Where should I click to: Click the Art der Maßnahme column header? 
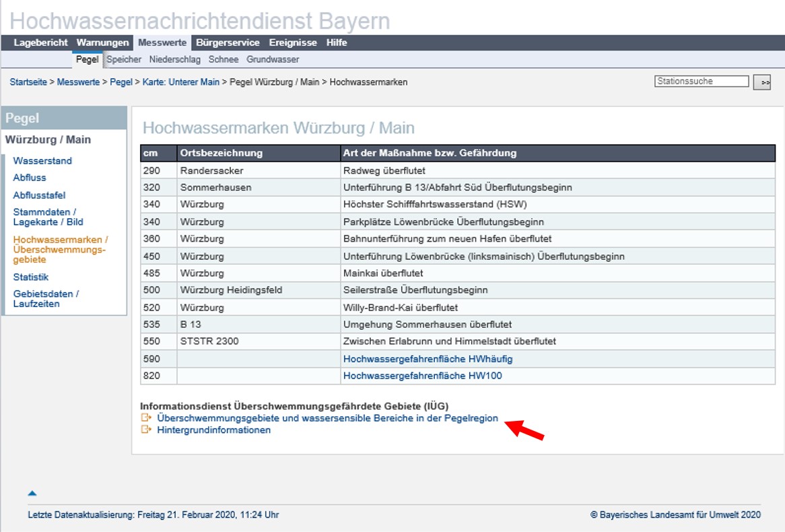pyautogui.click(x=557, y=153)
